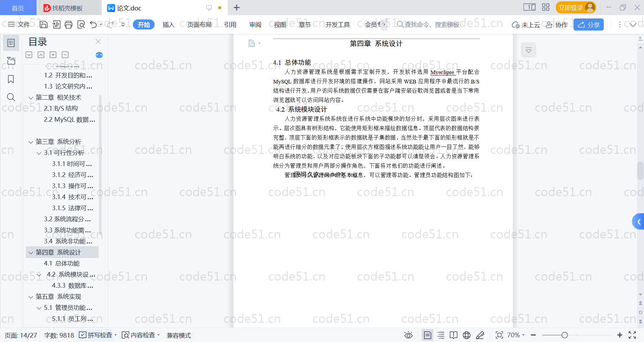644x342 pixels.
Task: Collapse 4.2 系统模块设 outline node
Action: click(39, 275)
